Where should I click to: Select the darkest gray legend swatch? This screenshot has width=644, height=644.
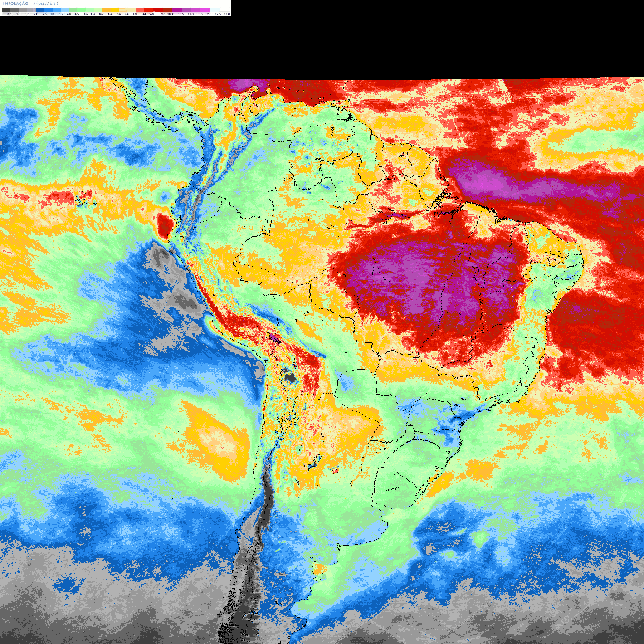(6, 10)
